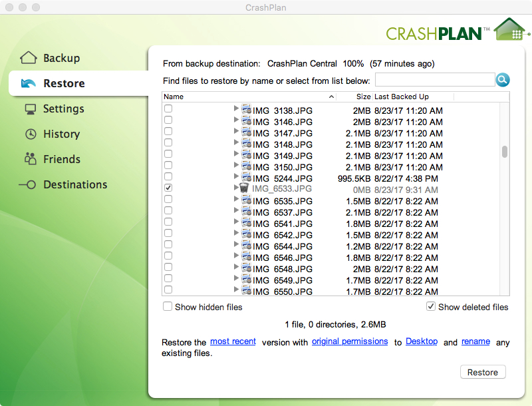Expand the IMG_6542.JPG row arrow
The width and height of the screenshot is (532, 406).
(x=236, y=233)
